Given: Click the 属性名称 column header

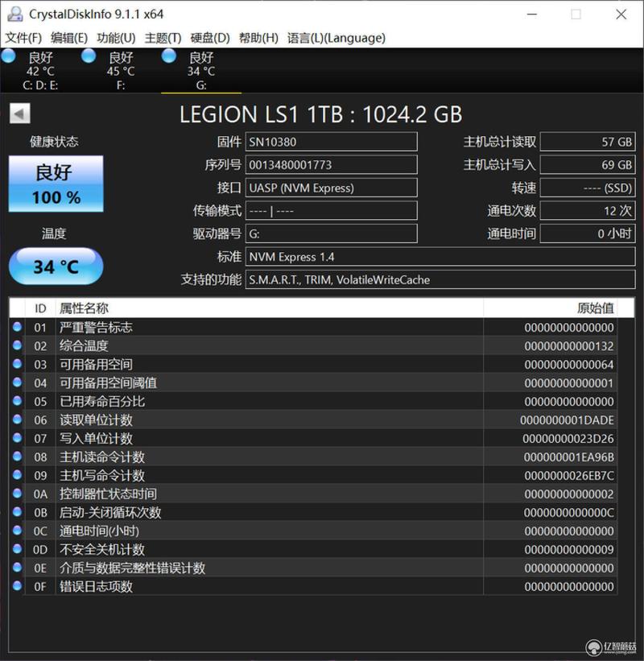Looking at the screenshot, I should pos(270,308).
